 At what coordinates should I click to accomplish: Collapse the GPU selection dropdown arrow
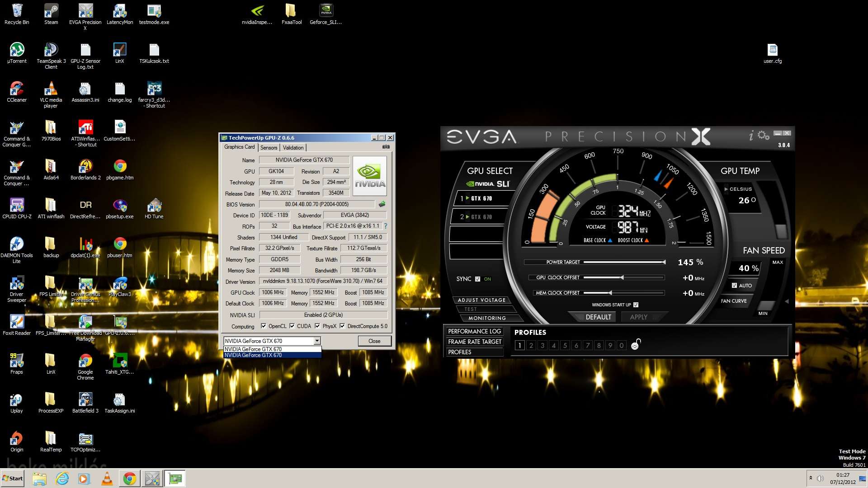pos(317,341)
